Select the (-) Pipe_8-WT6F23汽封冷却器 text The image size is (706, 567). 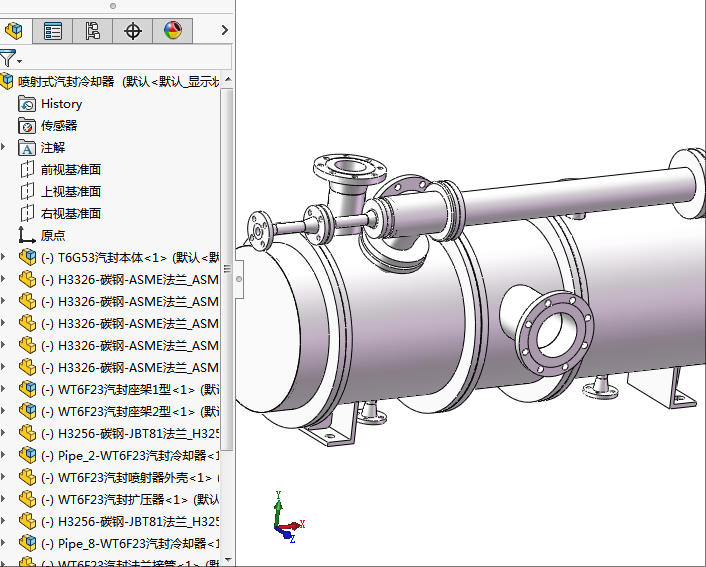coord(124,544)
